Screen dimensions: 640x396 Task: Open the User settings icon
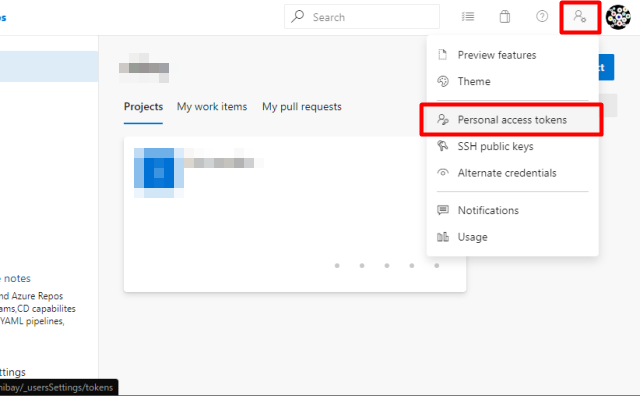click(580, 17)
